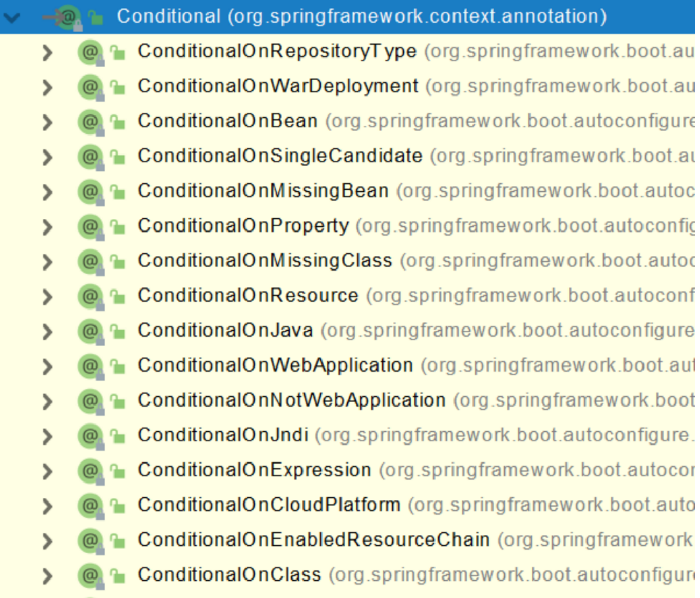This screenshot has height=598, width=700.
Task: Expand the ConditionalOnEnabledResourceChain node
Action: [x=47, y=541]
